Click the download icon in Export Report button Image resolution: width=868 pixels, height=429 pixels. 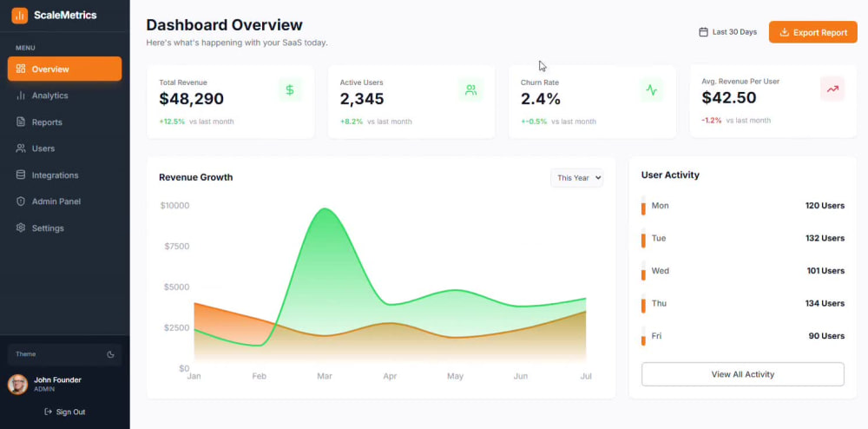(x=784, y=32)
